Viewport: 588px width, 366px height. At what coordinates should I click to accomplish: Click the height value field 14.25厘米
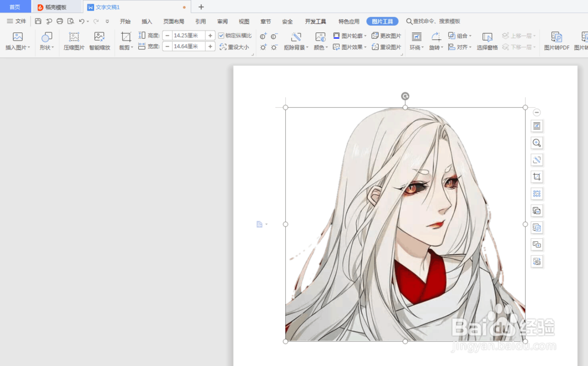tap(189, 35)
